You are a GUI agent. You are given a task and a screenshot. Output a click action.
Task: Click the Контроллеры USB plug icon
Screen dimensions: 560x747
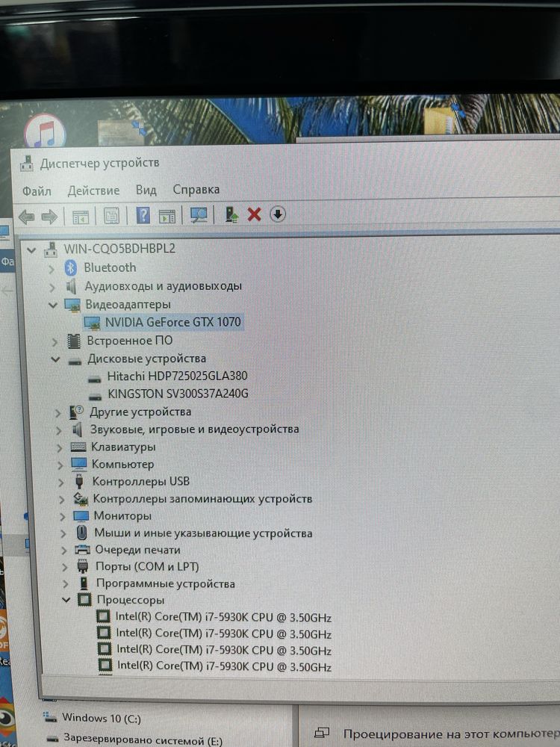pyautogui.click(x=80, y=481)
